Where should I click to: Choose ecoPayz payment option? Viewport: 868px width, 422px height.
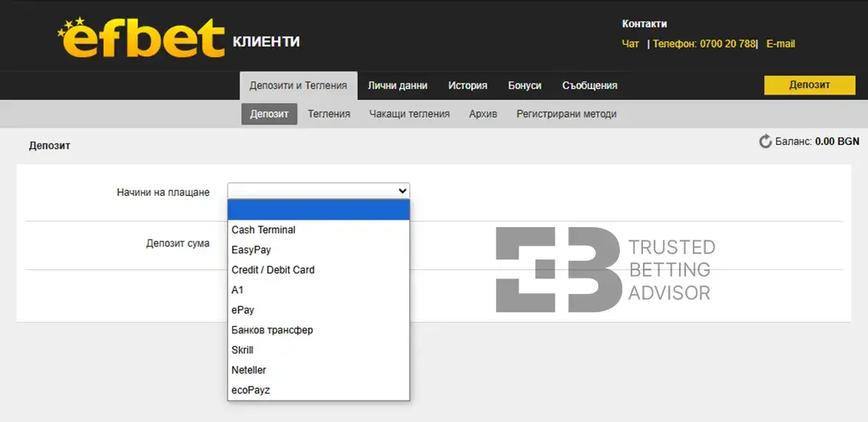318,390
